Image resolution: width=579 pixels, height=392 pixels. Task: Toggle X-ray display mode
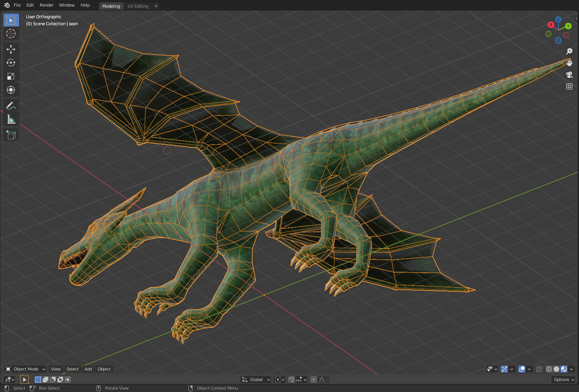pos(539,369)
